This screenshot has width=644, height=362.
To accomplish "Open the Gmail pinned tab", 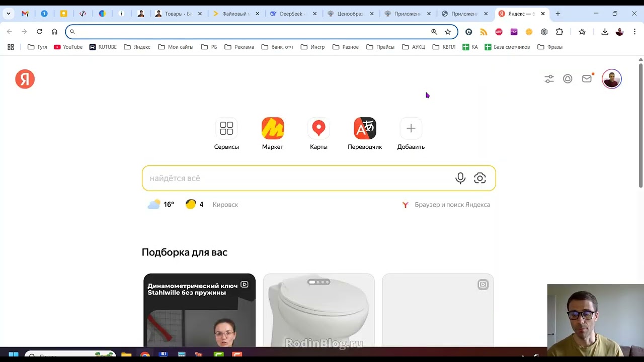I will [x=25, y=14].
